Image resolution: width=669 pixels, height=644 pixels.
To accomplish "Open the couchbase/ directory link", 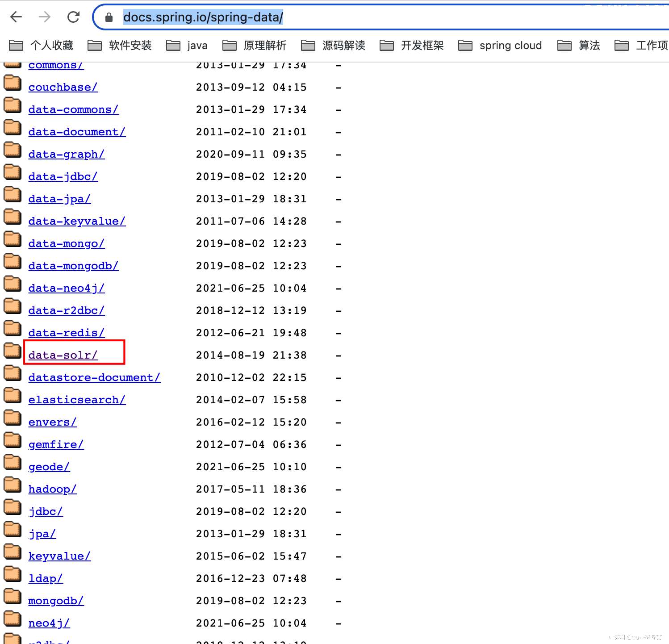I will point(63,87).
